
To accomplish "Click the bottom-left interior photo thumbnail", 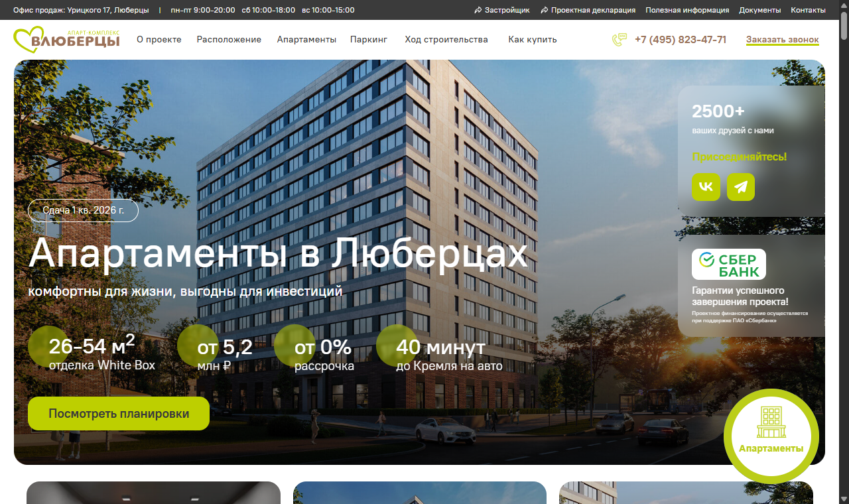I will (153, 493).
